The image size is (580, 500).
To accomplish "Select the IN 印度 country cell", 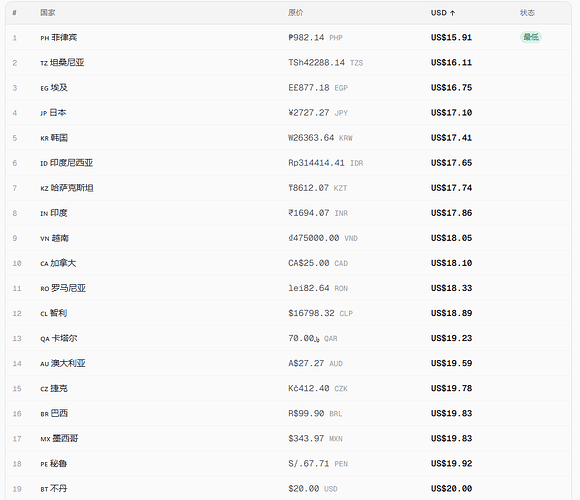I will pos(54,213).
